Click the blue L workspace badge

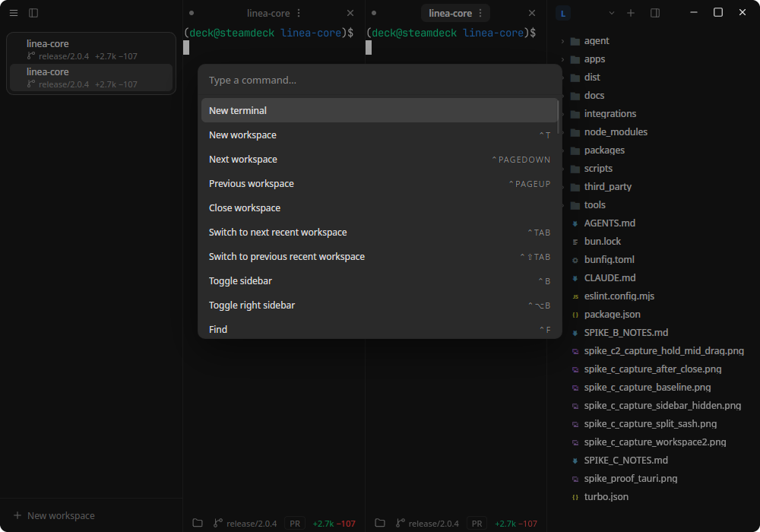coord(562,13)
